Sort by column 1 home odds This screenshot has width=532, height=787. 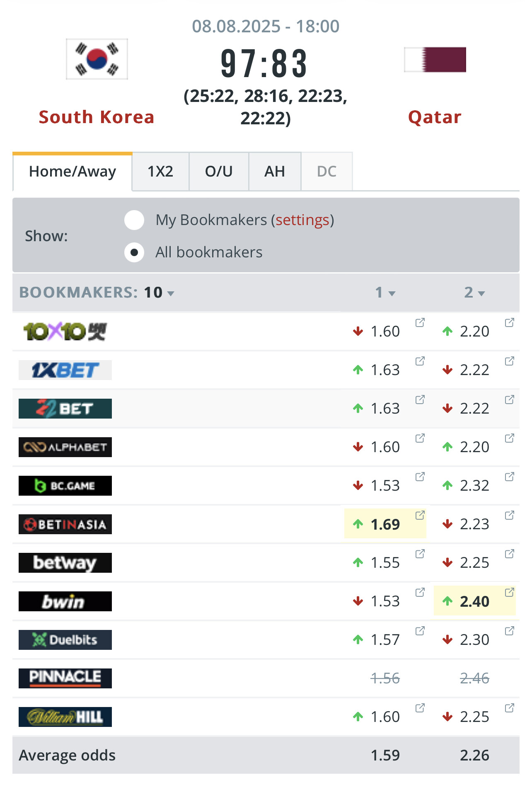385,293
